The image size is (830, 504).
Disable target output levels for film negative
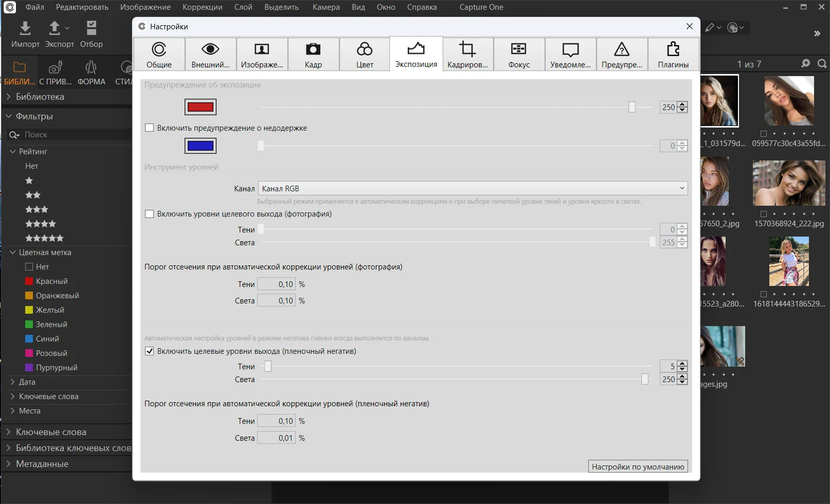[x=150, y=351]
